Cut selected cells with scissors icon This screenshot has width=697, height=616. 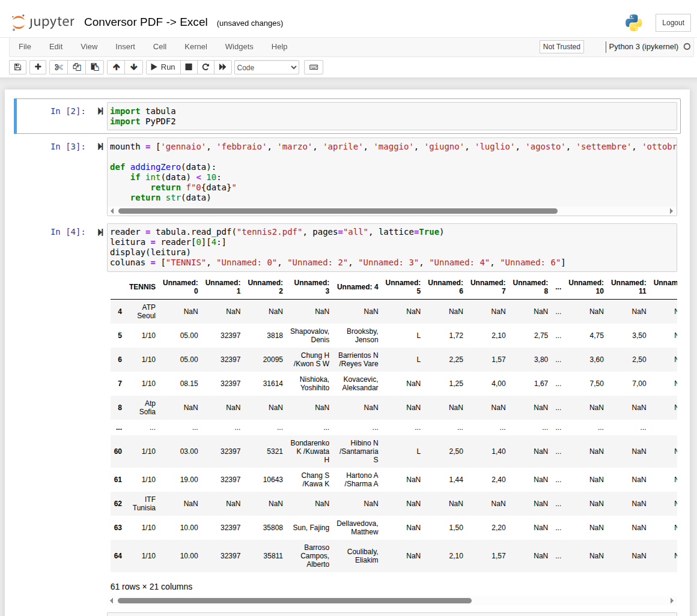tap(58, 67)
